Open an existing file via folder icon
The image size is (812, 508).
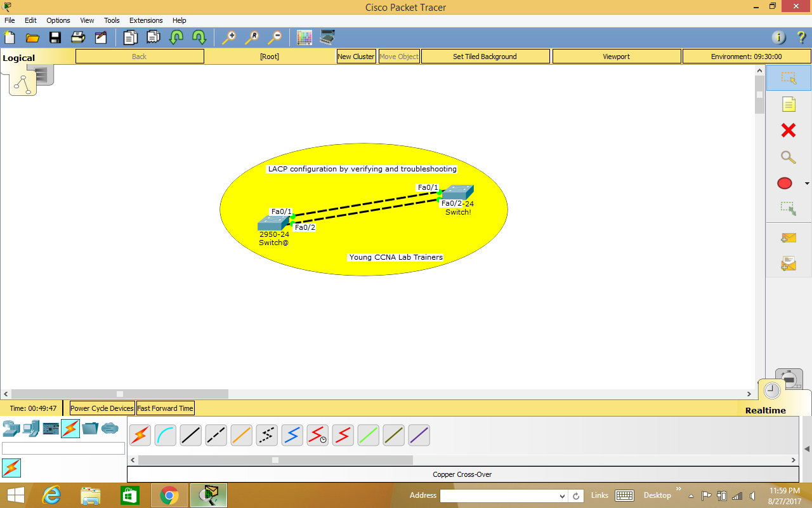coord(32,37)
